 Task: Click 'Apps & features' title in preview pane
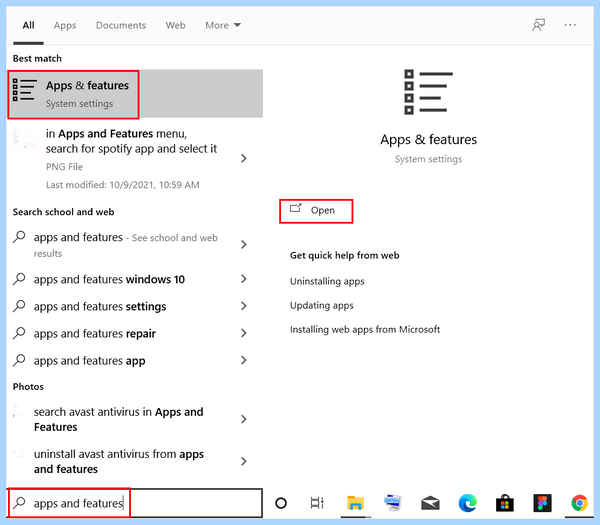pos(429,140)
